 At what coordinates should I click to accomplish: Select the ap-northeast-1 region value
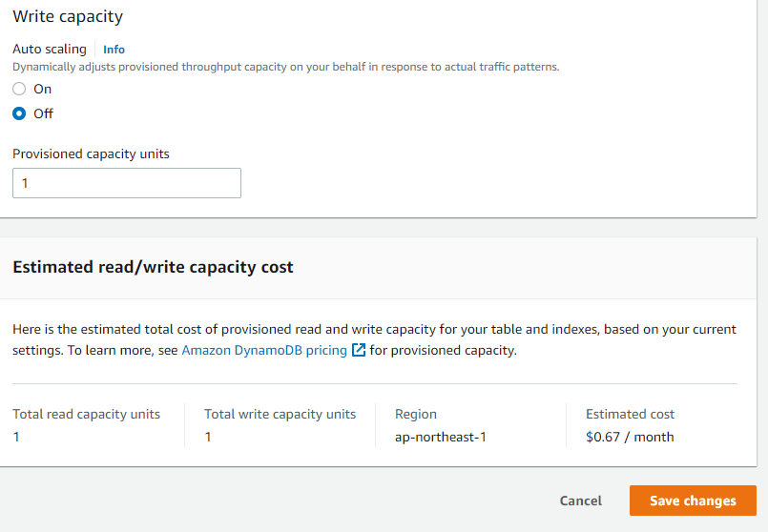coord(439,437)
